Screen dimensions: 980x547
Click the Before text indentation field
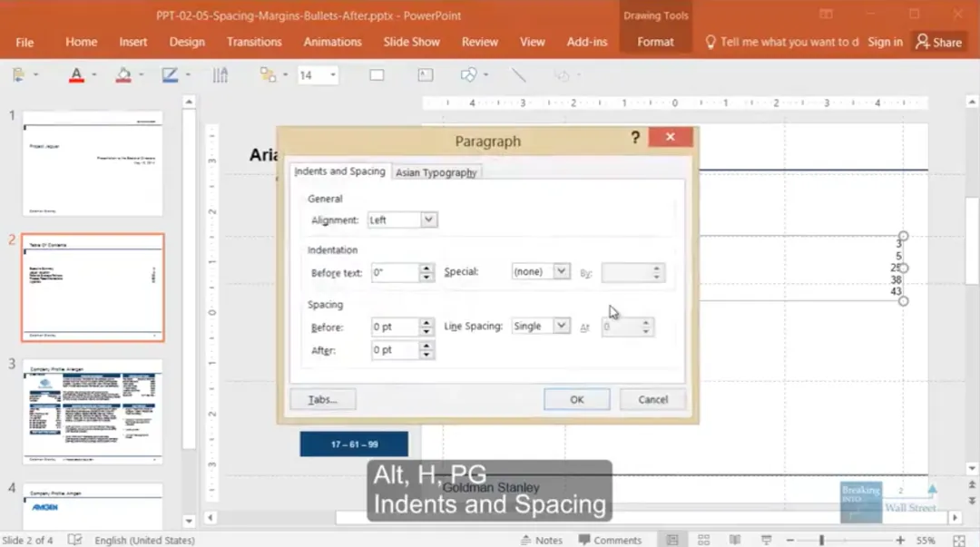[x=395, y=272]
